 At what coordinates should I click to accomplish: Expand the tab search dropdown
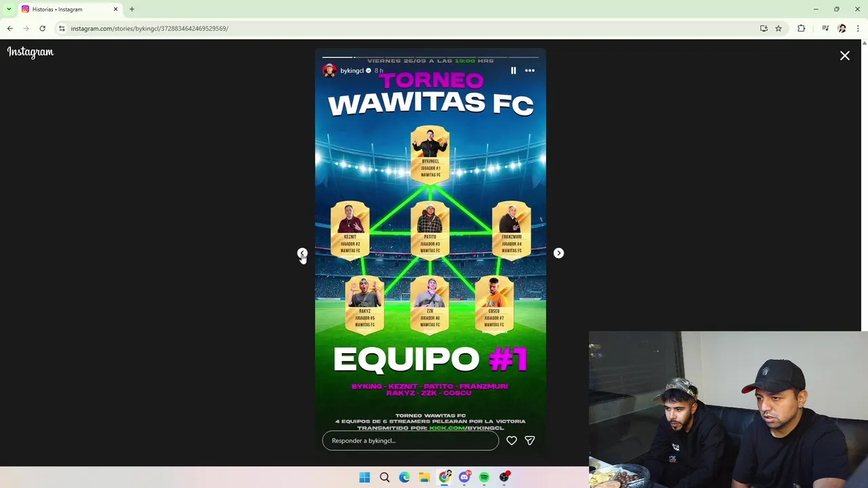[9, 9]
